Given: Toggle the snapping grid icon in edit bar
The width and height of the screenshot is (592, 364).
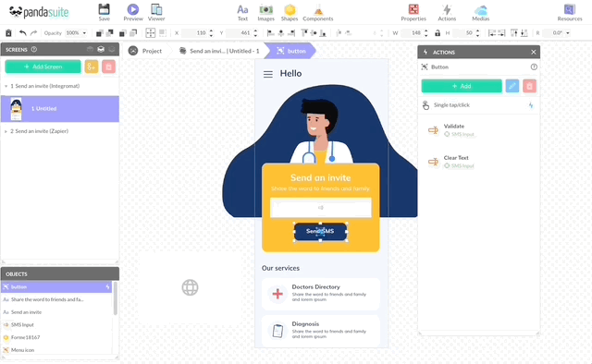Looking at the screenshot, I should [150, 33].
